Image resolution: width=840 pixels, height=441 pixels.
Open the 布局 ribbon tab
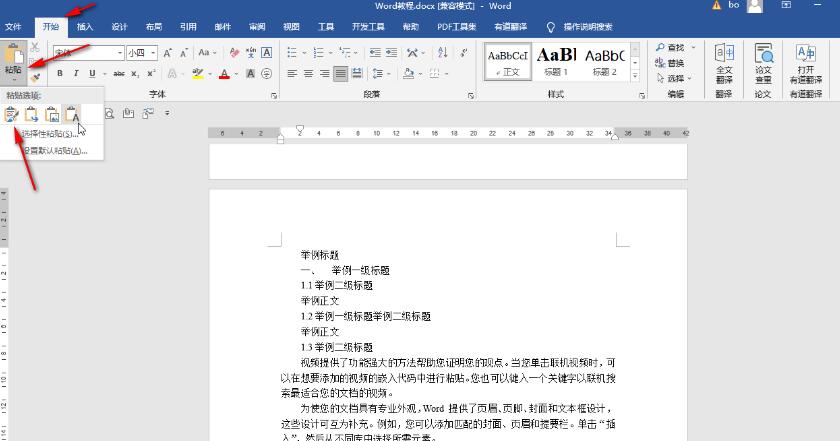[x=153, y=27]
